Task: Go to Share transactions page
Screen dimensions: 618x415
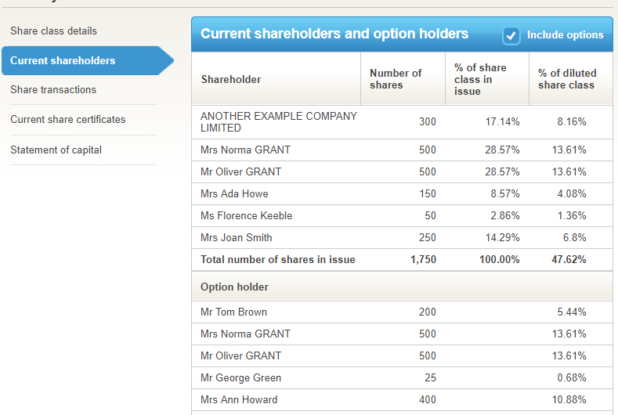Action: click(x=53, y=90)
